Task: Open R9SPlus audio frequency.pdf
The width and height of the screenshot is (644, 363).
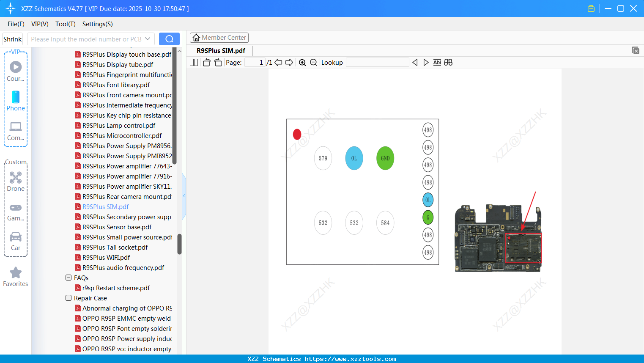Action: coord(123,267)
